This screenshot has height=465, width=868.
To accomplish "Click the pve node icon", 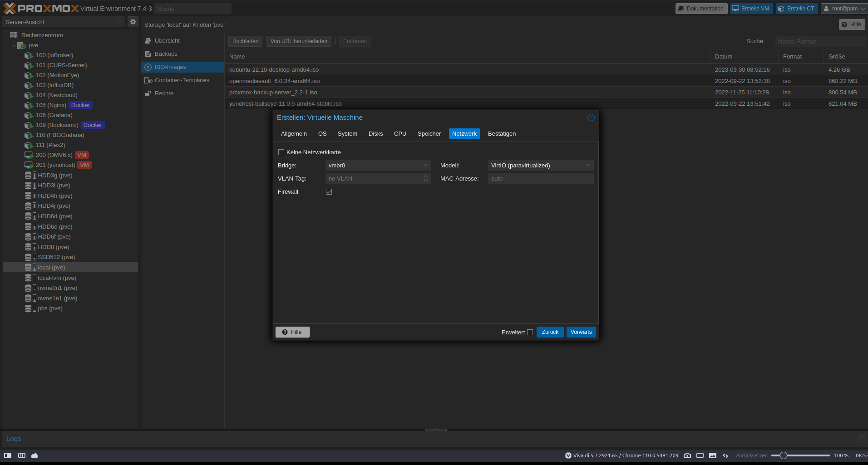I will coord(21,45).
